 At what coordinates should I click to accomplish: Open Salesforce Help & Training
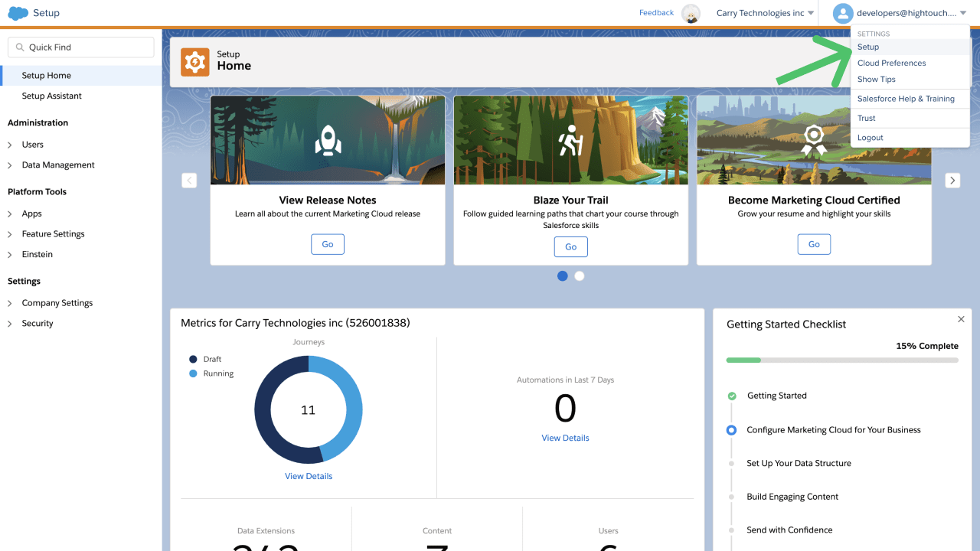[910, 99]
